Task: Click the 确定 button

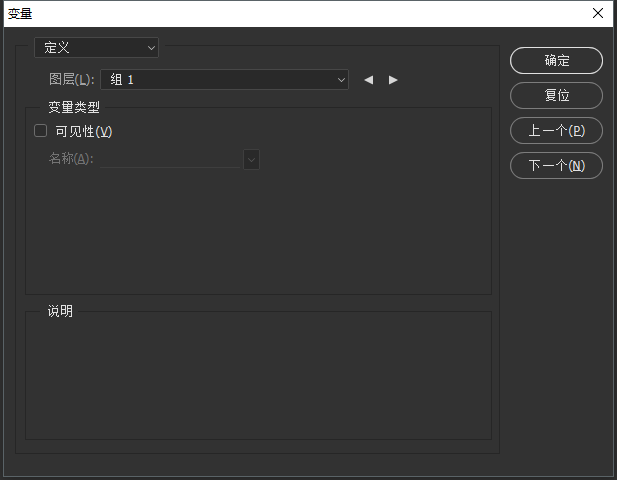Action: click(x=556, y=61)
